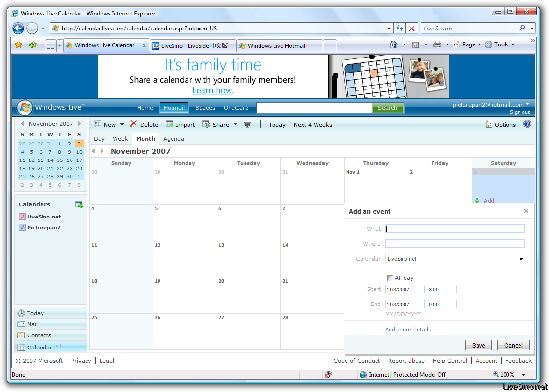Screen dimensions: 549x392
Task: Open the Quick Tabs dropdown arrow
Action: 59,45
